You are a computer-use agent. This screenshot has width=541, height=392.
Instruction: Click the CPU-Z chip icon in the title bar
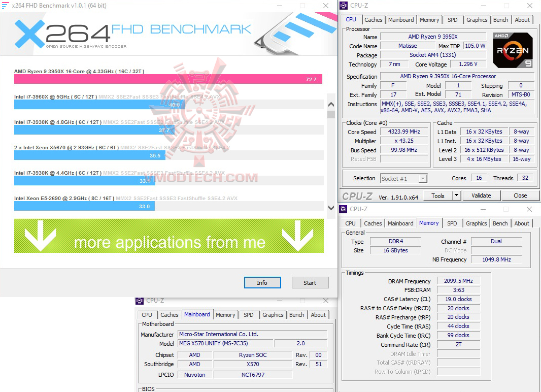[x=343, y=5]
